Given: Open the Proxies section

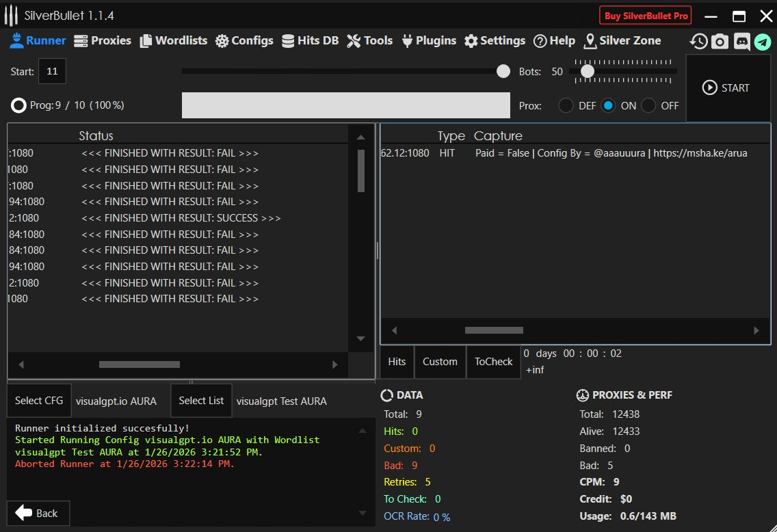Looking at the screenshot, I should (102, 40).
